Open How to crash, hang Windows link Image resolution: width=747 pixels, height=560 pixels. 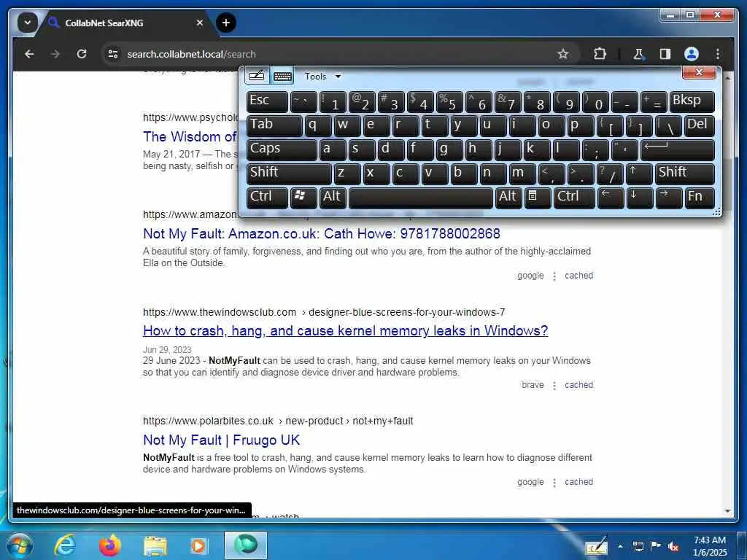tap(345, 330)
